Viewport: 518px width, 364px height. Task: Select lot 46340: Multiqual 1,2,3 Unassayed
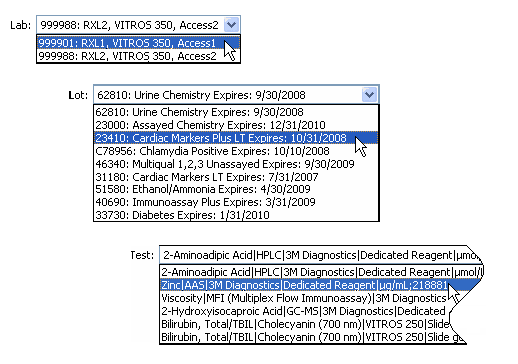tap(236, 164)
